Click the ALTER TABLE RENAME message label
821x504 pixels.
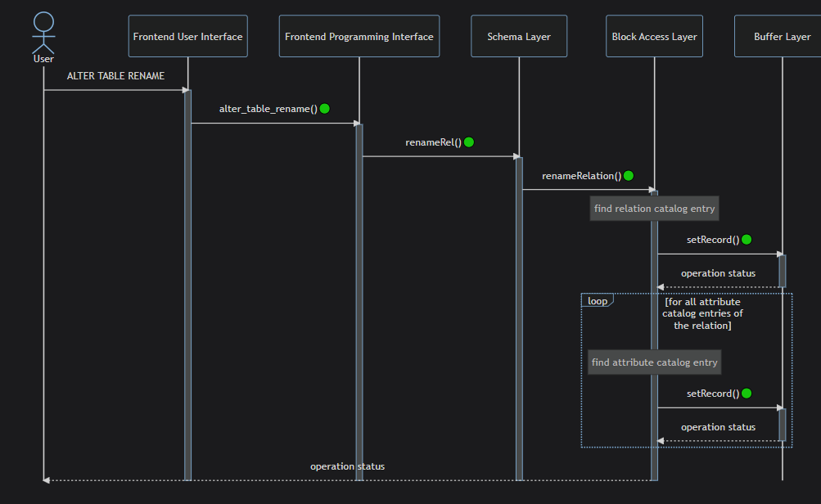115,76
